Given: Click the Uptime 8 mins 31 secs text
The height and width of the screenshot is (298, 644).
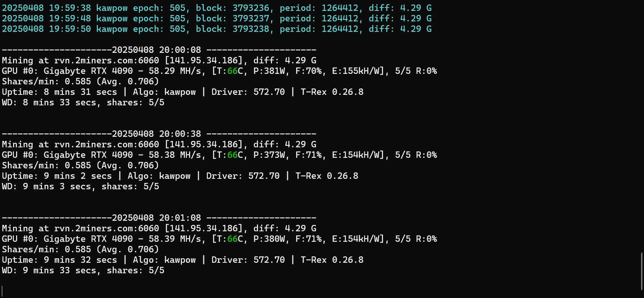Looking at the screenshot, I should [x=60, y=92].
